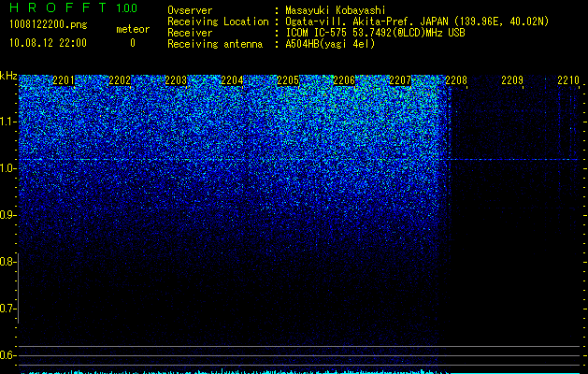Select observer name Masayuki Kobayashi

(336, 10)
